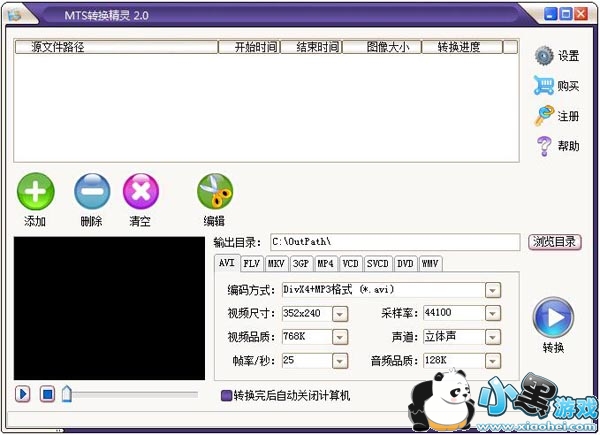Select the AVI format tab
Screen dimensions: 600x435
(227, 263)
